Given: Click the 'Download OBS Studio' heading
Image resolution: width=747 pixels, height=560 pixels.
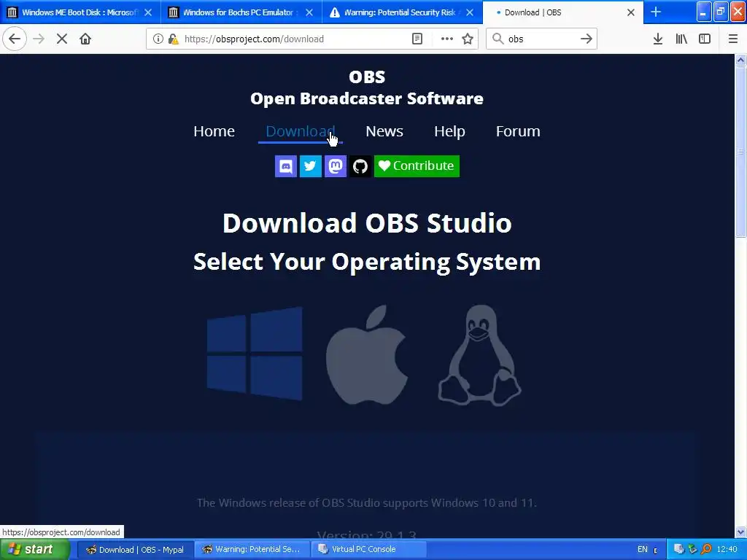Looking at the screenshot, I should (x=367, y=222).
